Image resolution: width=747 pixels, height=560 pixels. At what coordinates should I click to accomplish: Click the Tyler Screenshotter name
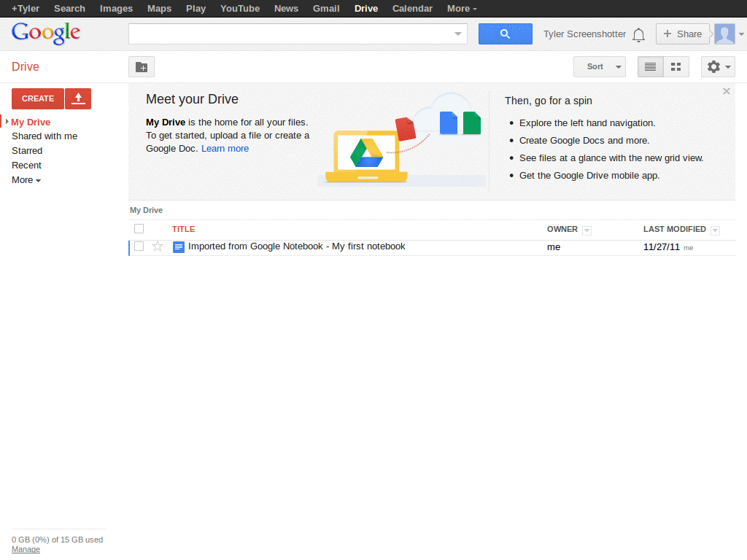pos(584,34)
